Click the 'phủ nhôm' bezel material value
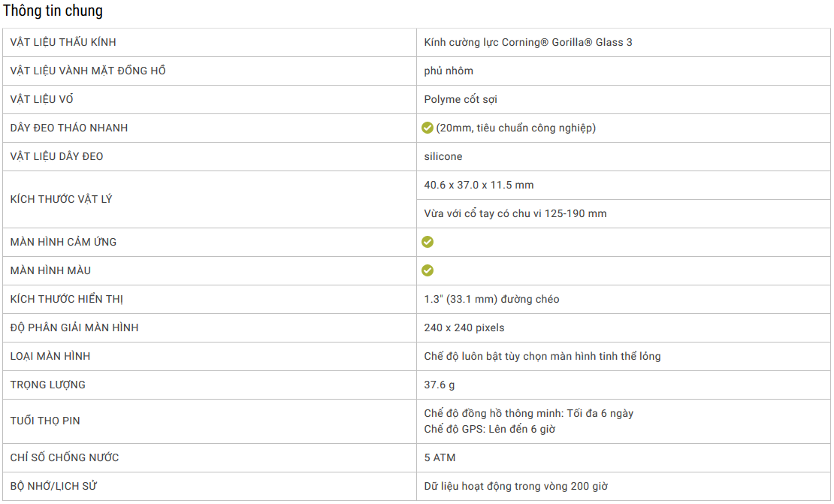The height and width of the screenshot is (504, 834). pyautogui.click(x=449, y=71)
